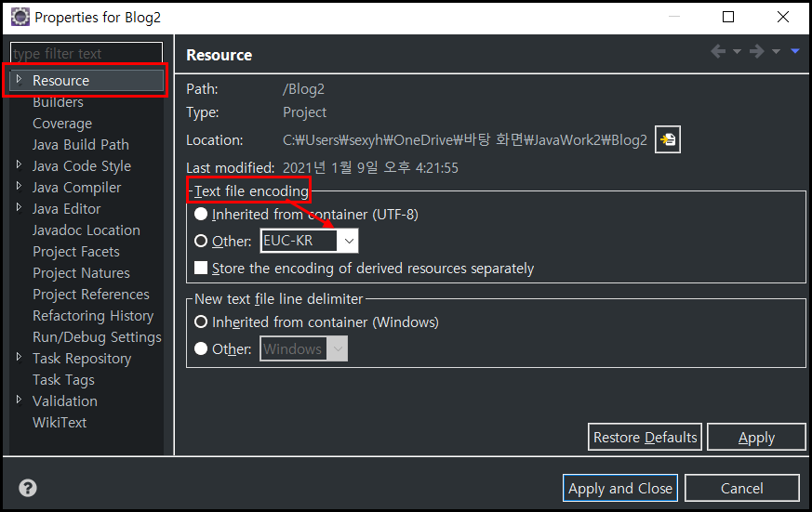Select Resource in the properties tree

(60, 81)
